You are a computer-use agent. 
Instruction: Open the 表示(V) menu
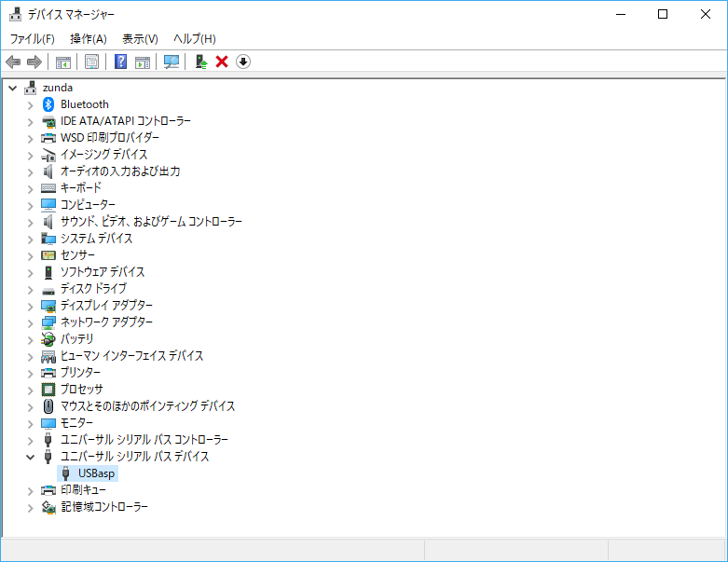[x=140, y=38]
